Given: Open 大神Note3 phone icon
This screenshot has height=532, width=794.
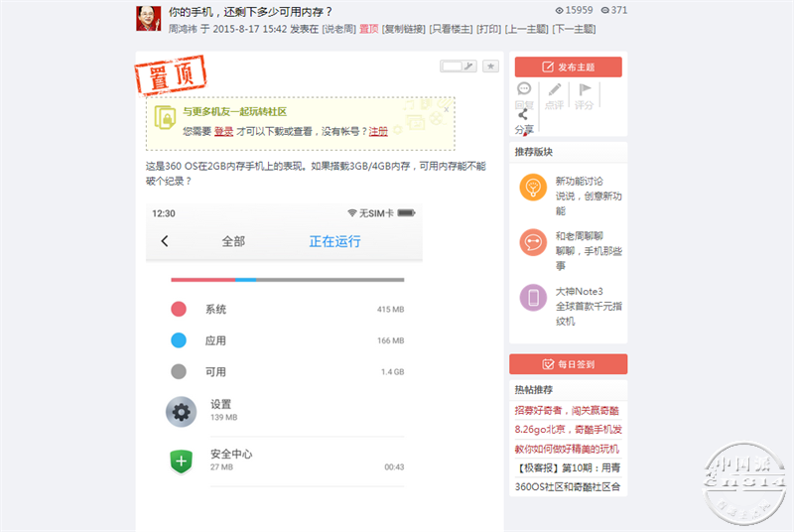Looking at the screenshot, I should [533, 298].
